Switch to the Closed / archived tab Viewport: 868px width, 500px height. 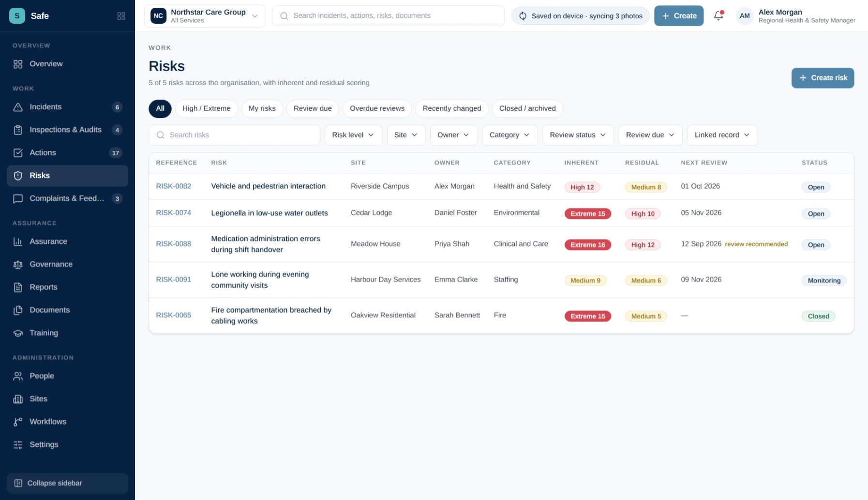527,108
